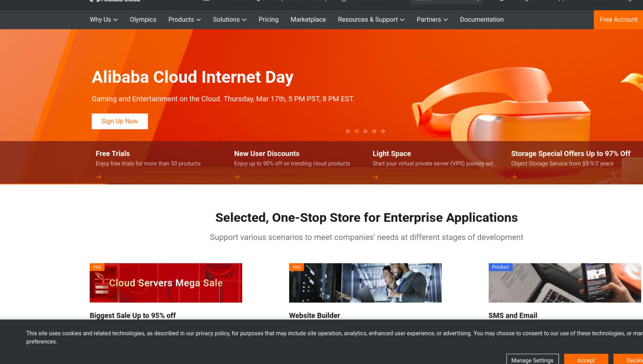Open Storage Special Offers Up to 97% Off
This screenshot has height=364, width=643.
tap(570, 153)
